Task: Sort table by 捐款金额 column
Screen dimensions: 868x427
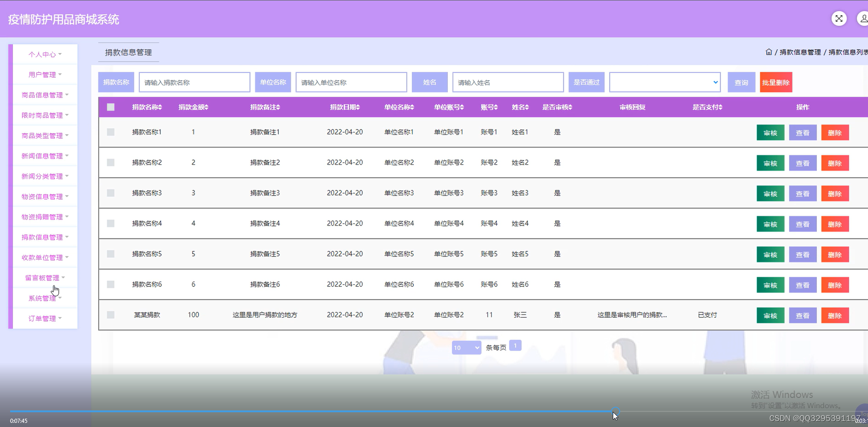Action: [194, 107]
